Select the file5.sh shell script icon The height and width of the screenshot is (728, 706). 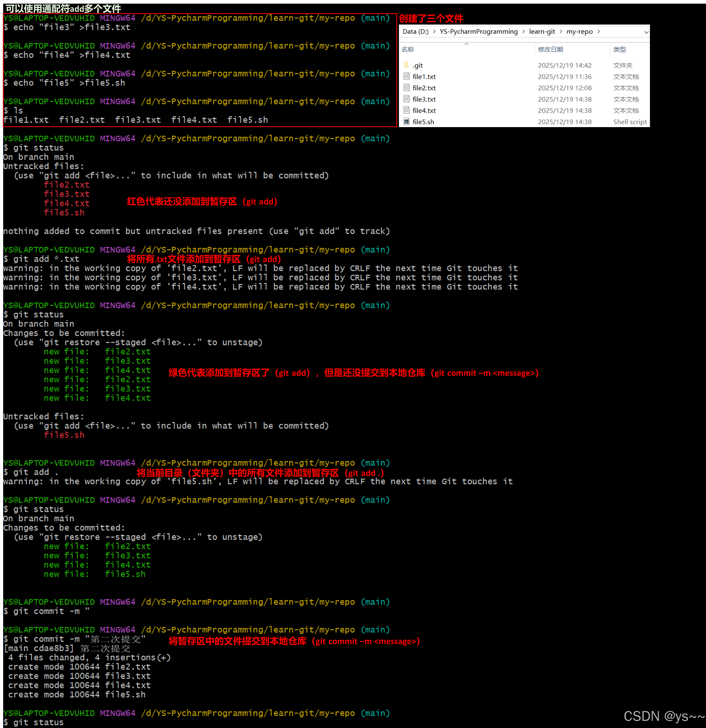[407, 121]
